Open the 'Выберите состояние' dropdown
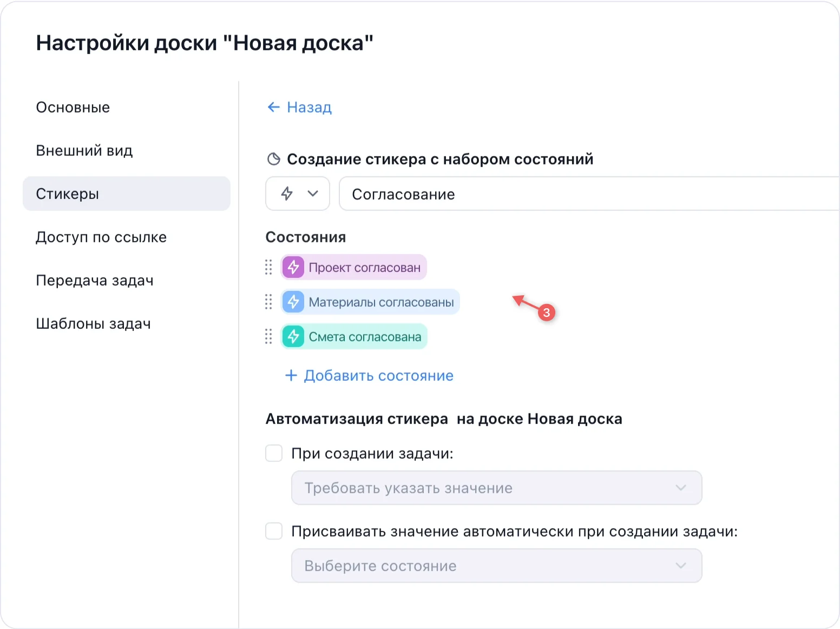 (496, 565)
